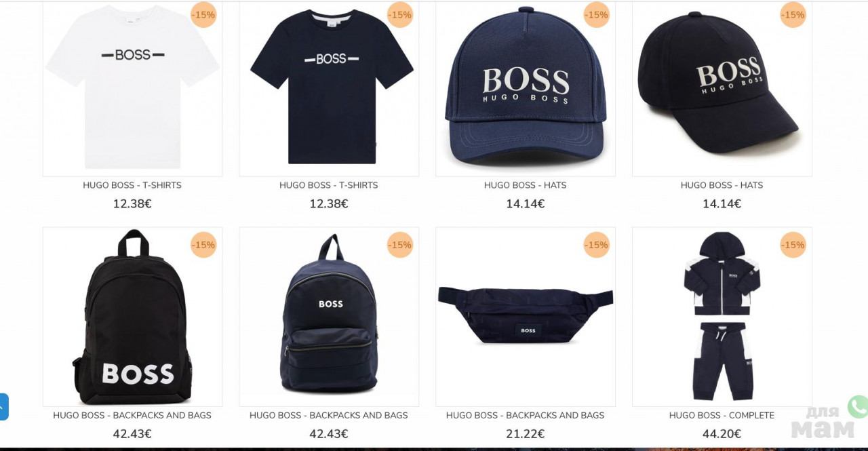Open the white BOSS T-shirt product image
868x451 pixels.
pyautogui.click(x=132, y=88)
